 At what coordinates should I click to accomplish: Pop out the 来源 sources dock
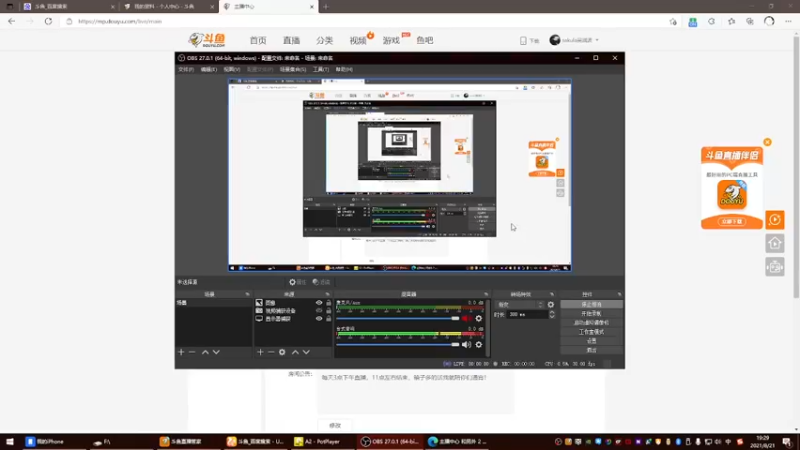pyautogui.click(x=328, y=294)
